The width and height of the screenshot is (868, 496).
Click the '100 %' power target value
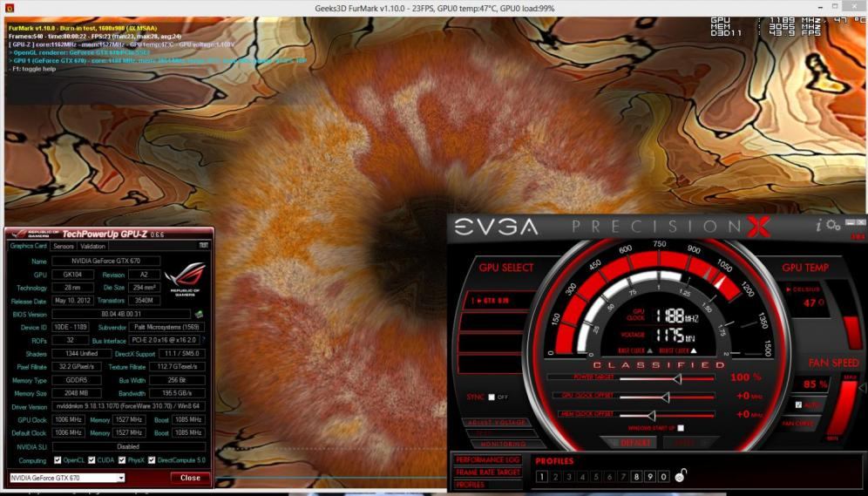746,377
